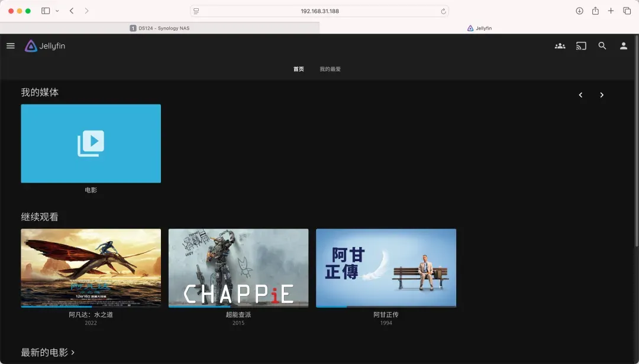Click the Jellyfin logo
This screenshot has width=639, height=364.
(45, 46)
